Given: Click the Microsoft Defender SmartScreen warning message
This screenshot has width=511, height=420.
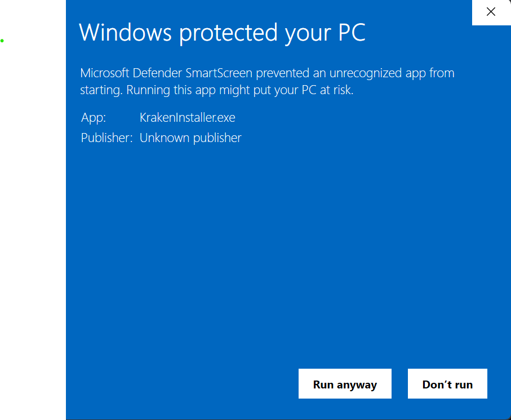Looking at the screenshot, I should (x=267, y=81).
